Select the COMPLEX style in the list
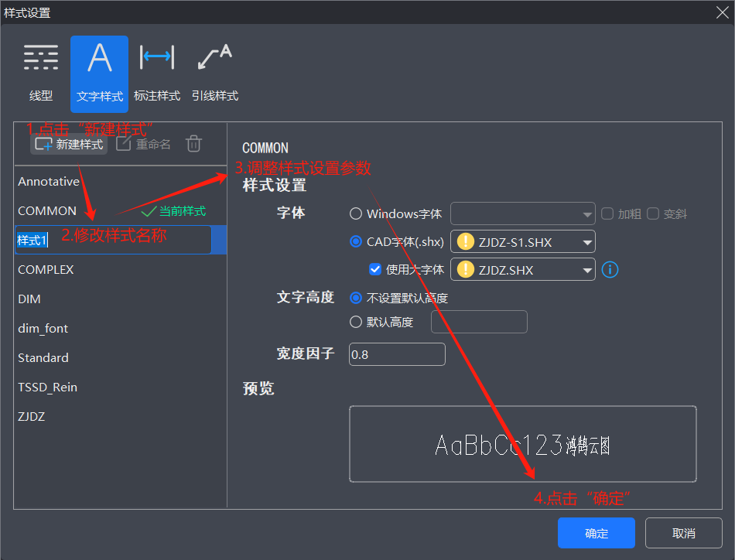The image size is (735, 560). click(x=46, y=270)
